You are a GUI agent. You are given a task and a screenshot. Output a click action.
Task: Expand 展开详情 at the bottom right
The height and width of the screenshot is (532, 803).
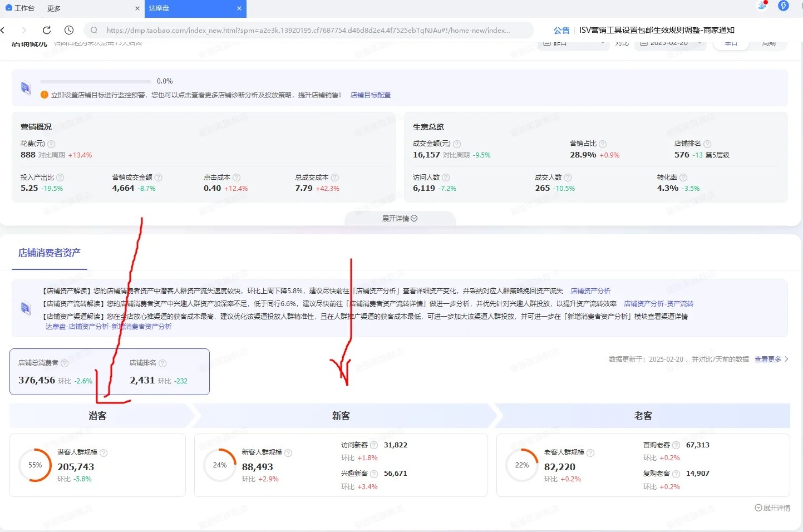pyautogui.click(x=772, y=508)
